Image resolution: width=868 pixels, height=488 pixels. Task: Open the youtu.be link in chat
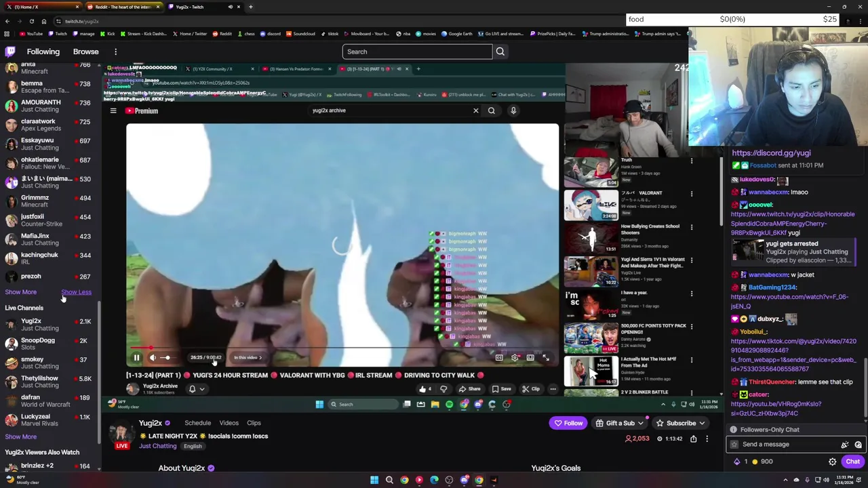pyautogui.click(x=776, y=409)
